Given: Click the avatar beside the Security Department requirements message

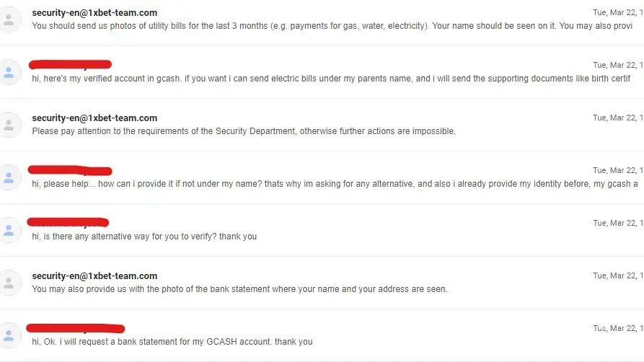Looking at the screenshot, I should click(x=9, y=125).
